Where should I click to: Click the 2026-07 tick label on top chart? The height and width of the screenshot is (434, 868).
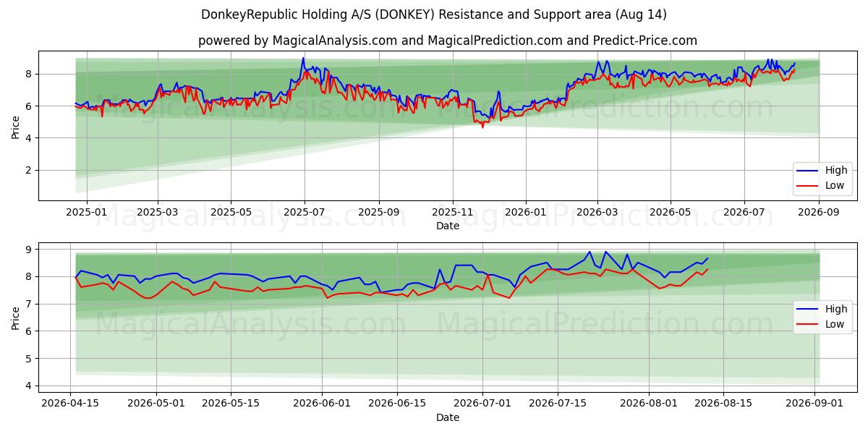pyautogui.click(x=744, y=213)
